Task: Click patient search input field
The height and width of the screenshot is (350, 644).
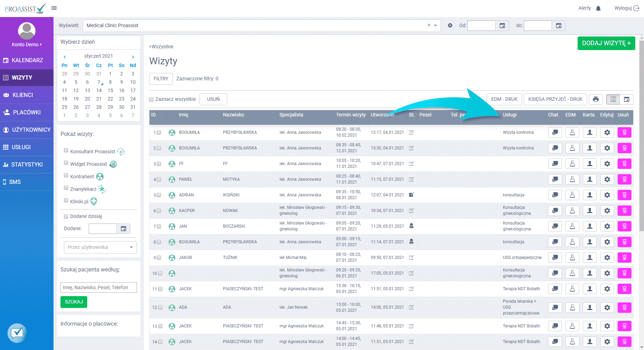Action: 99,287
